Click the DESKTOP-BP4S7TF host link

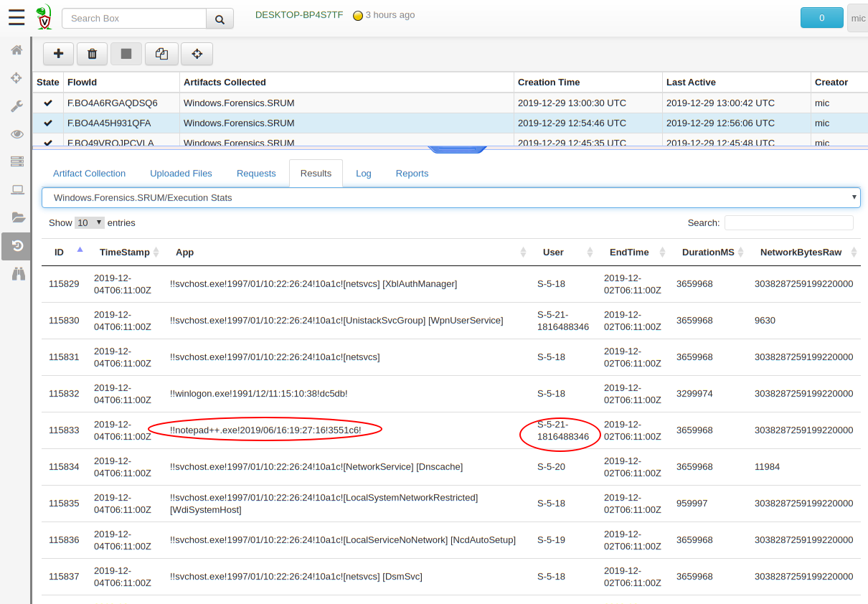299,15
